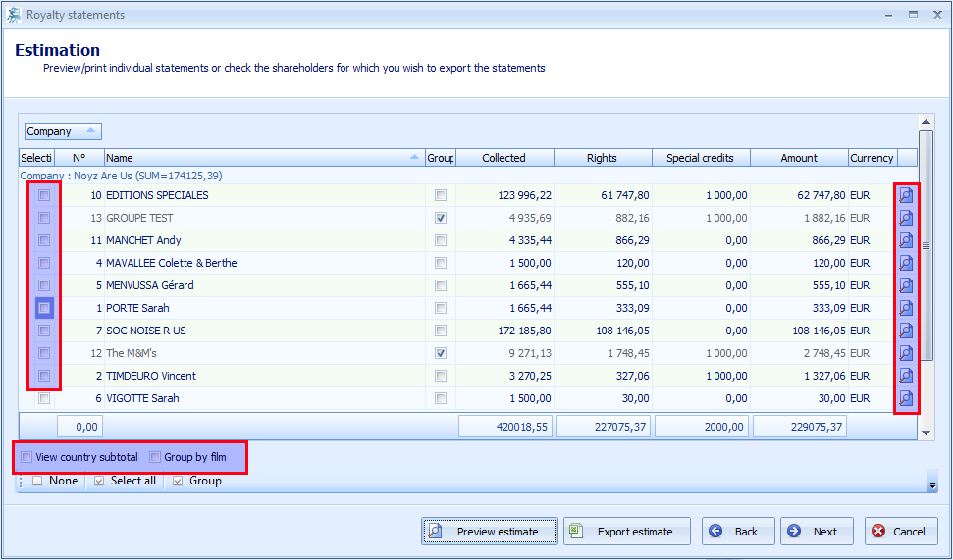Viewport: 953px width, 560px height.
Task: Open preview icon for MANCHET Andy row
Action: (x=906, y=240)
